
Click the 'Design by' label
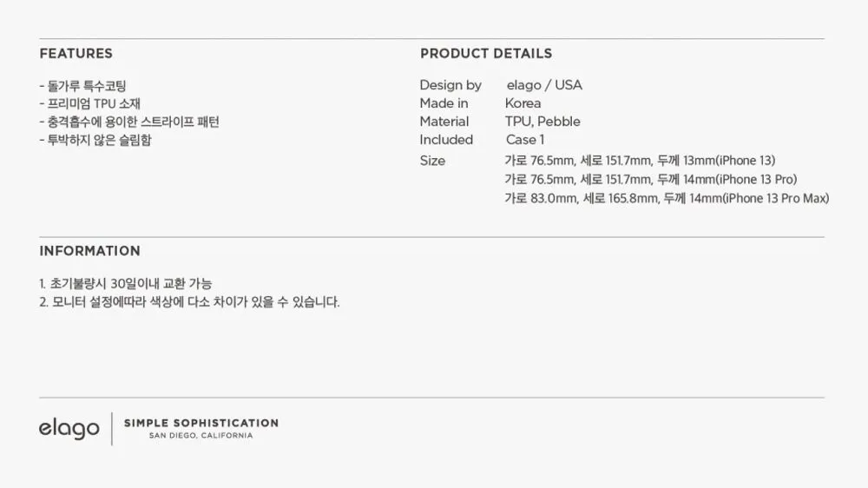[450, 85]
